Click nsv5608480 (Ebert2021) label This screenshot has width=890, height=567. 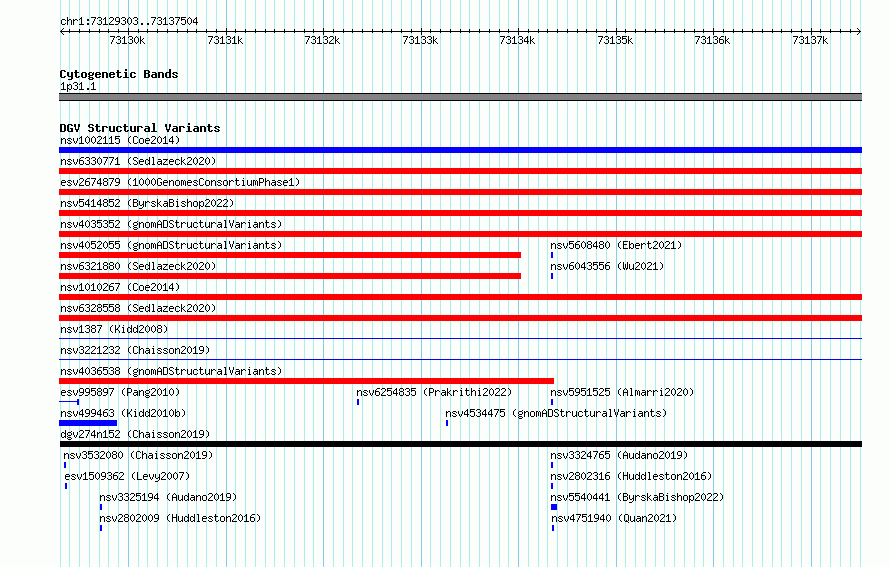coord(616,245)
